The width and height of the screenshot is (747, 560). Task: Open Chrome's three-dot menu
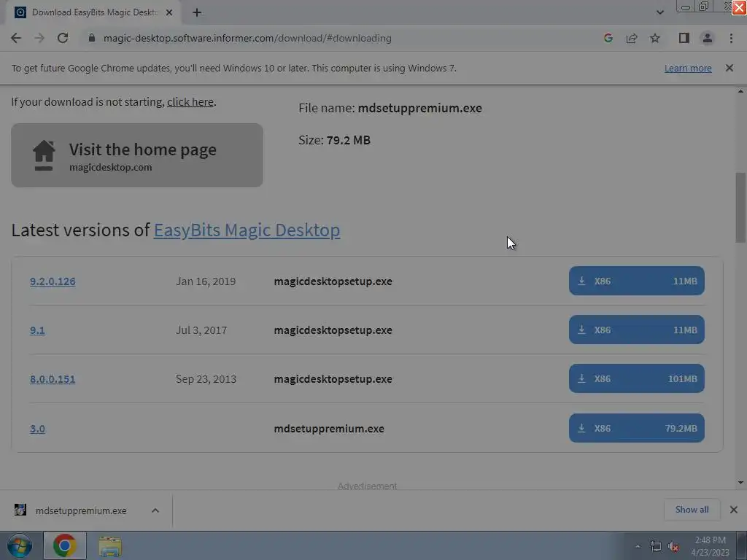point(731,38)
